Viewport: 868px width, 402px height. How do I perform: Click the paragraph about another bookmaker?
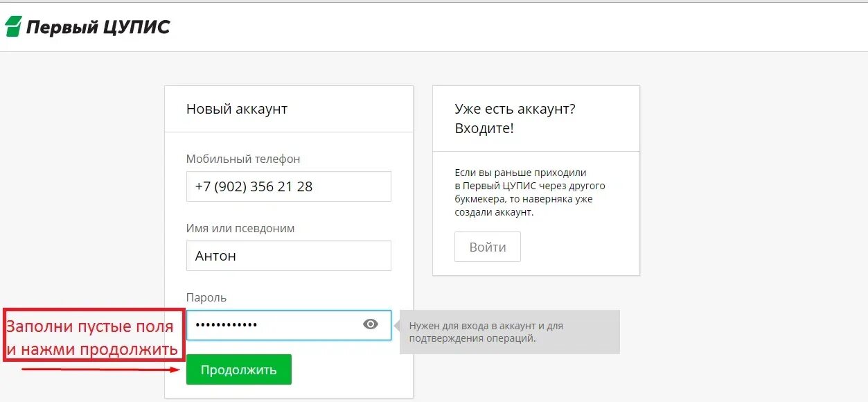click(530, 192)
